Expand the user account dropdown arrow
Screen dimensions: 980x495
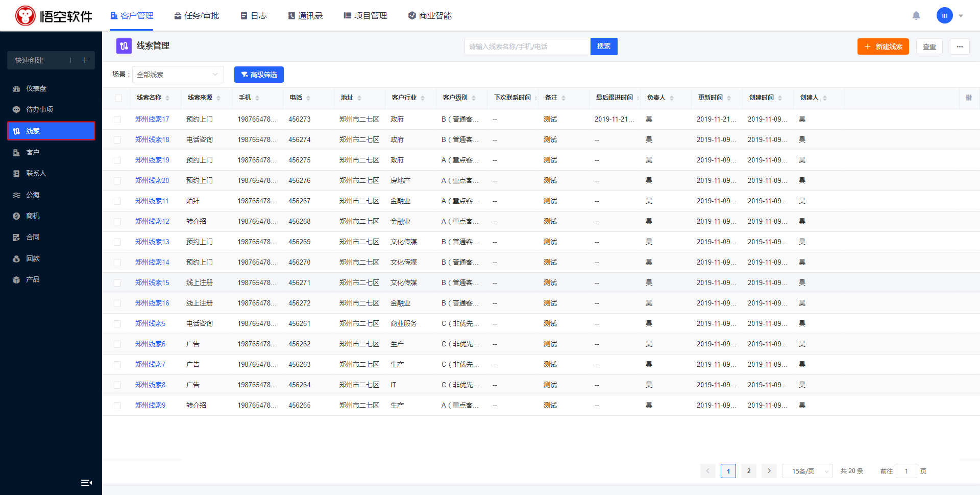click(961, 16)
